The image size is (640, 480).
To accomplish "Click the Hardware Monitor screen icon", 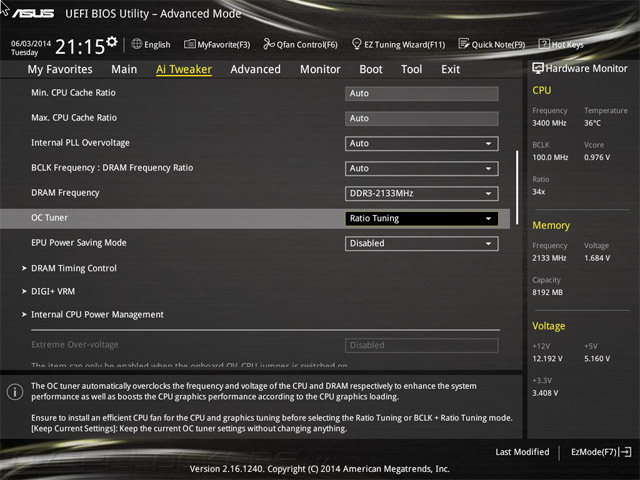I will click(x=538, y=68).
